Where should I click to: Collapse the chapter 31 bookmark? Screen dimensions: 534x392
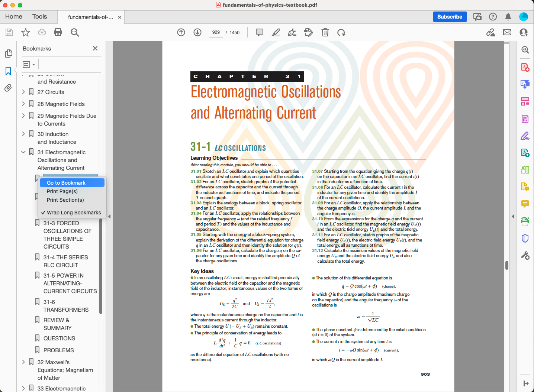coord(23,152)
